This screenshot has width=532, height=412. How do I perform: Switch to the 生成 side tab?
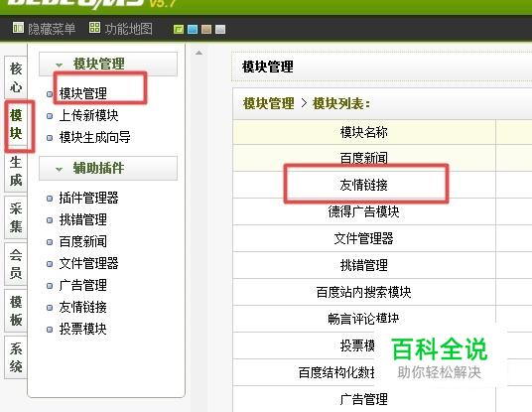(16, 172)
